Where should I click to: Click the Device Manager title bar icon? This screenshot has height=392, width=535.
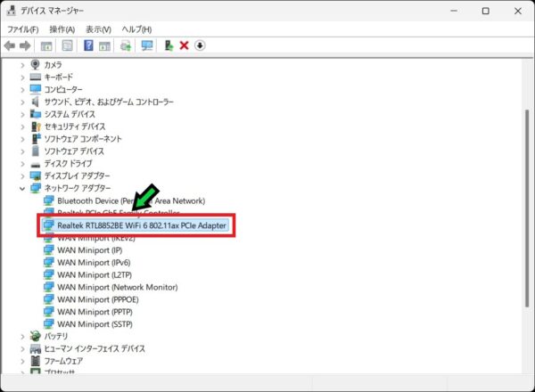[x=11, y=11]
